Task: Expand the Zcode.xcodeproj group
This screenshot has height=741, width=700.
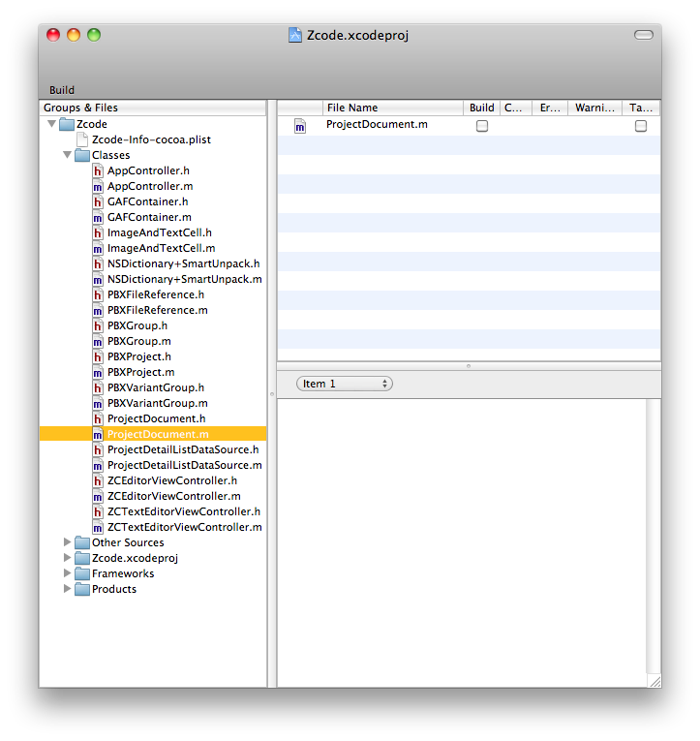Action: point(68,558)
